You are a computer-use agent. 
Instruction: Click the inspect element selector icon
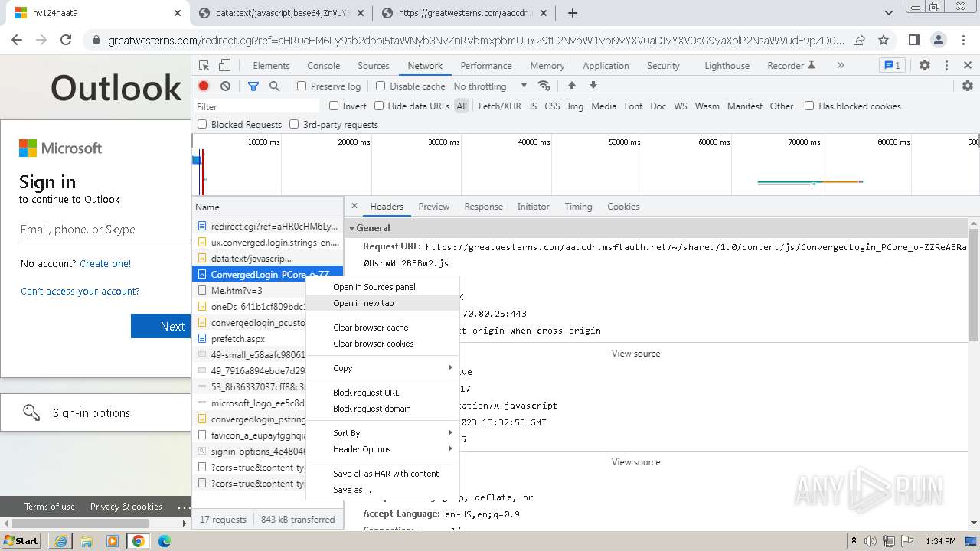204,66
